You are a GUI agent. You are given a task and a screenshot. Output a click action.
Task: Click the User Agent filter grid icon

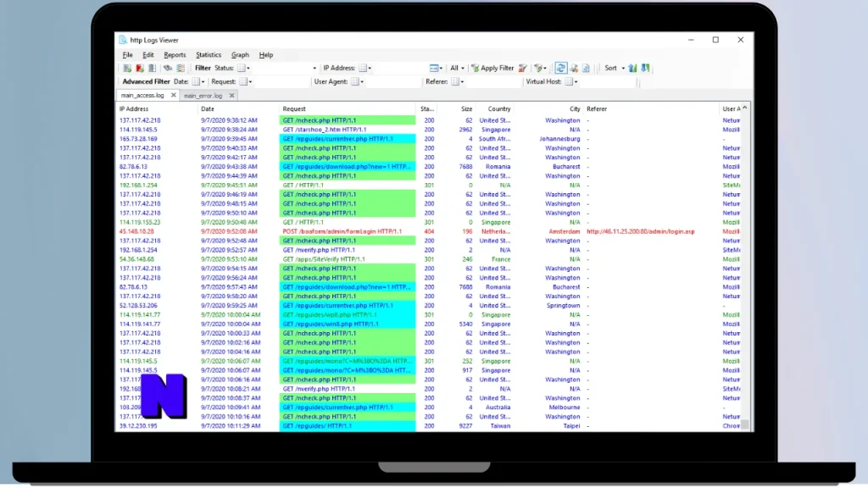pyautogui.click(x=355, y=81)
